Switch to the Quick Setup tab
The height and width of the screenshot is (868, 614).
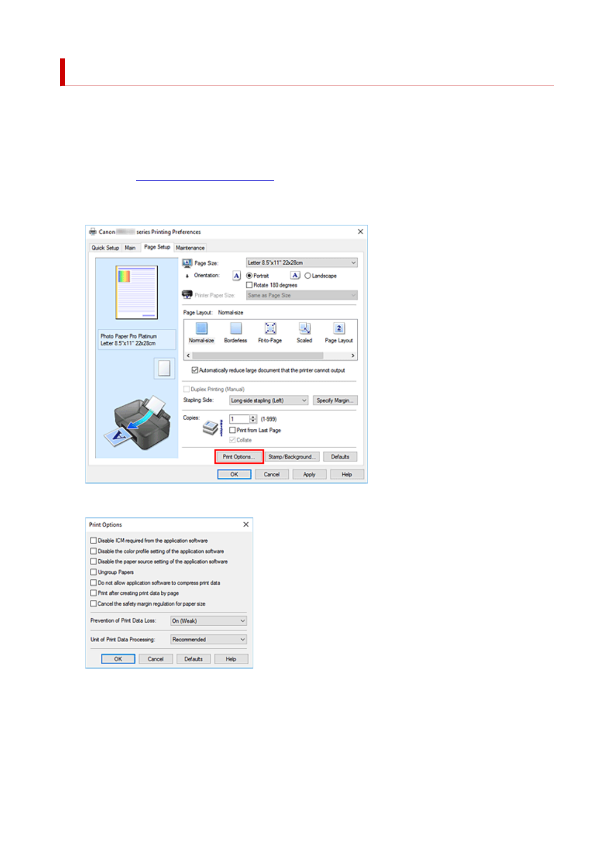click(x=105, y=248)
